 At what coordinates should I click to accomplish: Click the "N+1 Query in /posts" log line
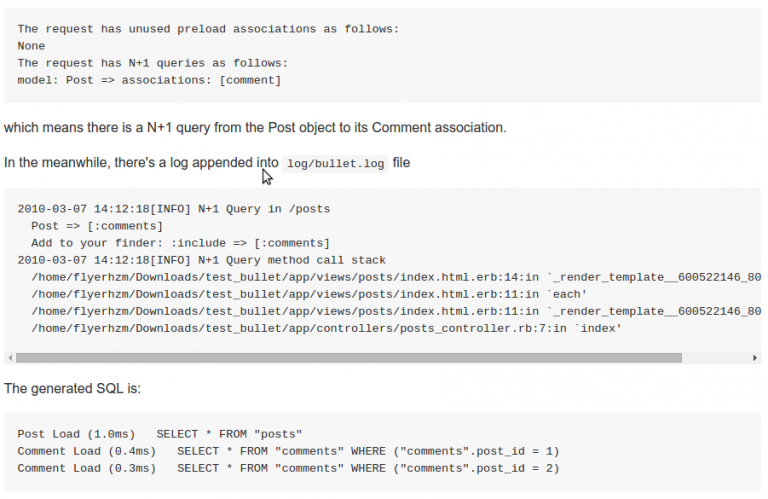[174, 209]
